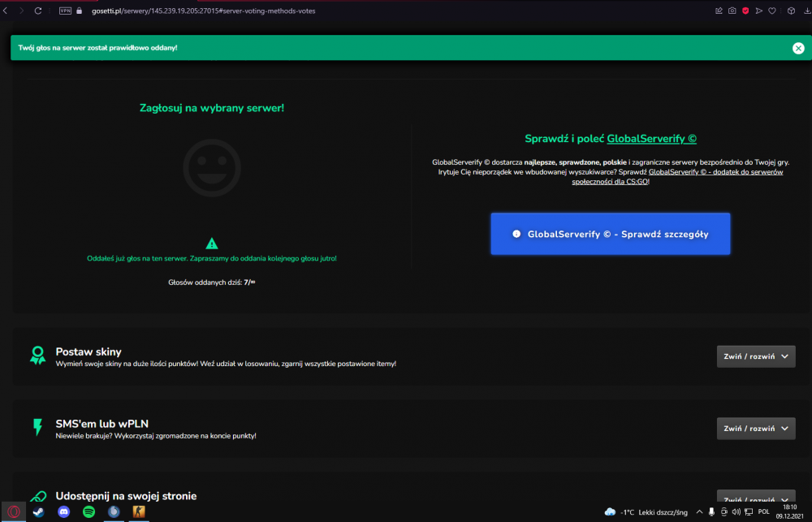Open the clock showing 18:10
Viewport: 812px width, 522px height.
pos(790,511)
